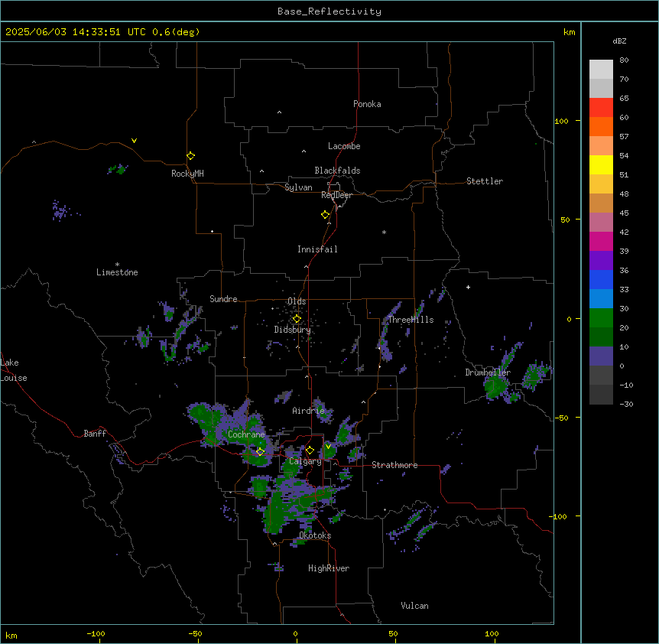Click the radar echo cluster east of Drumheller
The height and width of the screenshot is (644, 659).
[537, 375]
